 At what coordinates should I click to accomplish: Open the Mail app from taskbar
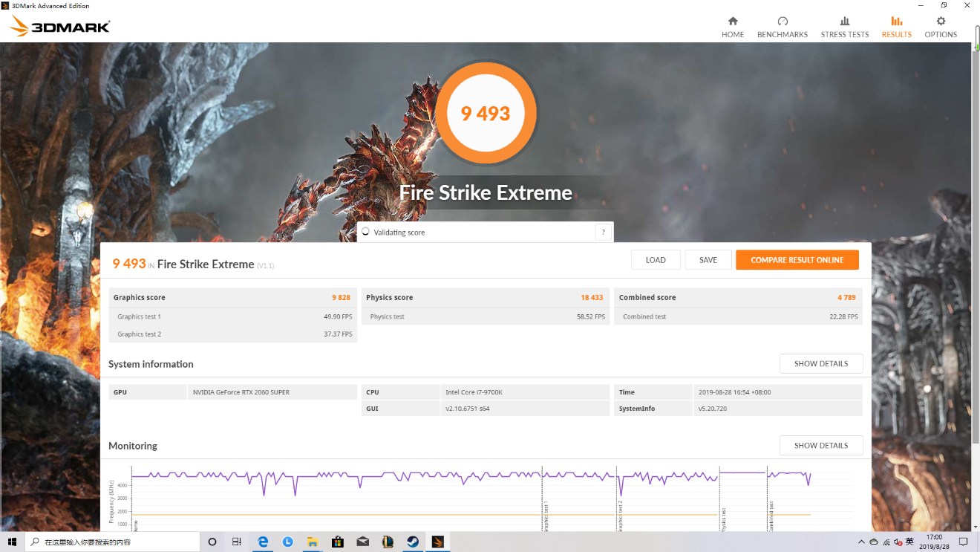pos(362,542)
